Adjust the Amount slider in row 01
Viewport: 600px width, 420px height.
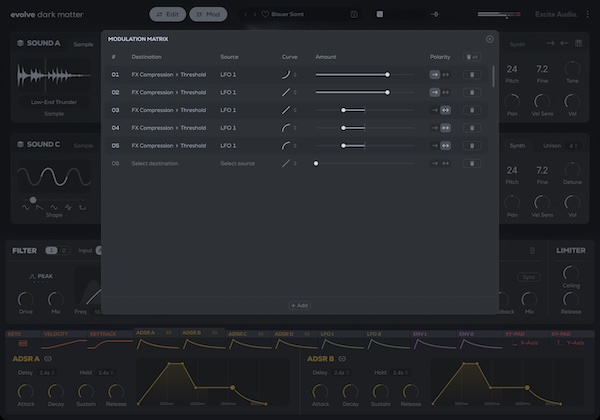pyautogui.click(x=365, y=75)
